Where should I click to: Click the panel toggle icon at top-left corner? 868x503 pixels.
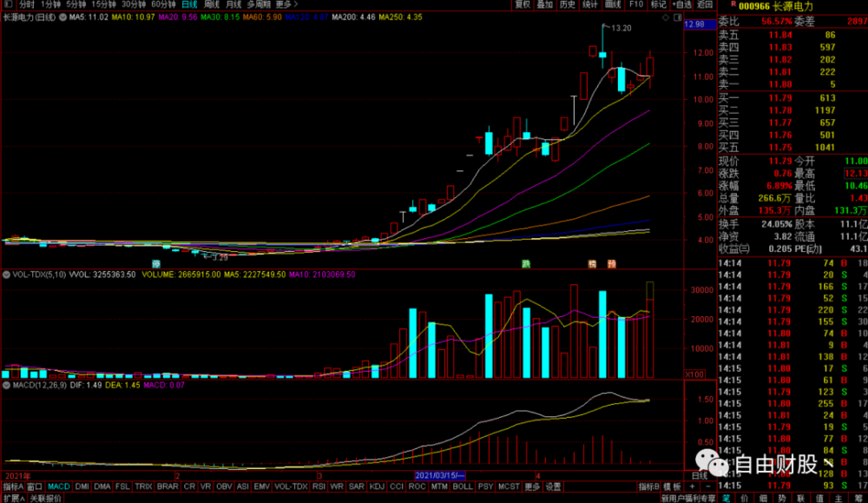[8, 4]
